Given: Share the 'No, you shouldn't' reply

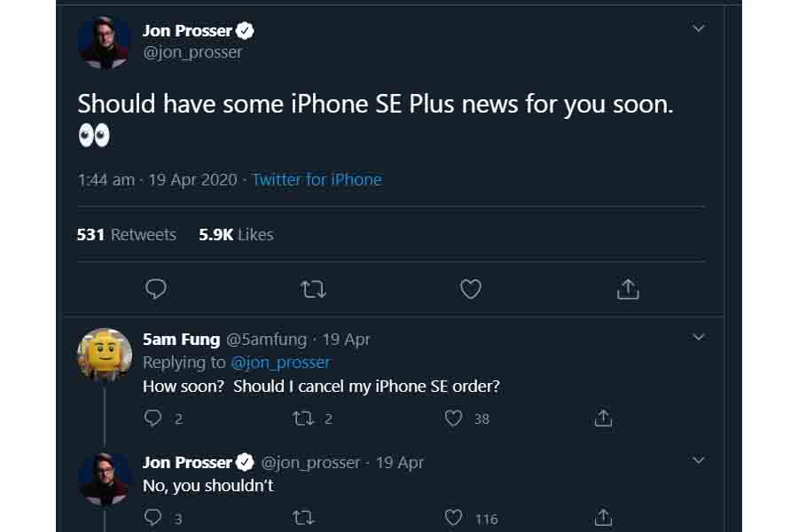Looking at the screenshot, I should [603, 518].
